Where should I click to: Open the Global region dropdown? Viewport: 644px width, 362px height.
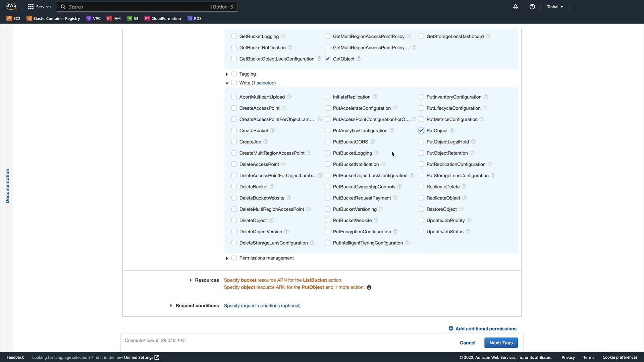pyautogui.click(x=554, y=7)
